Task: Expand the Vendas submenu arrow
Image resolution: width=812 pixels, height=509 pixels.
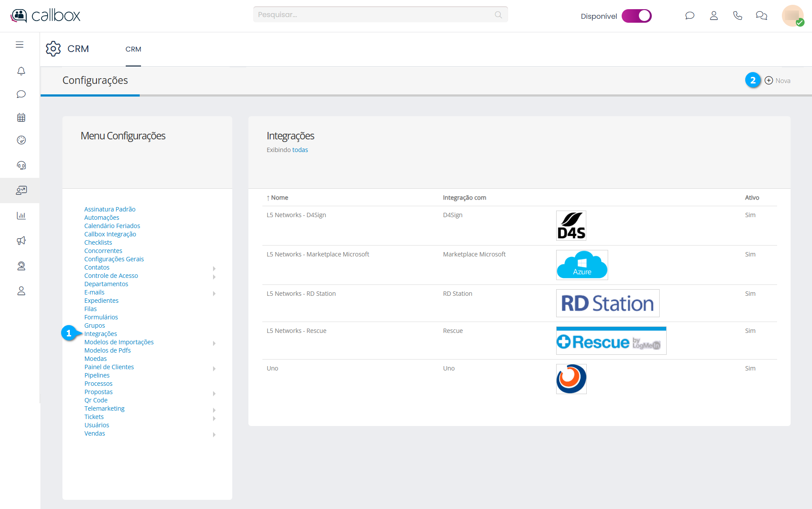Action: (214, 434)
